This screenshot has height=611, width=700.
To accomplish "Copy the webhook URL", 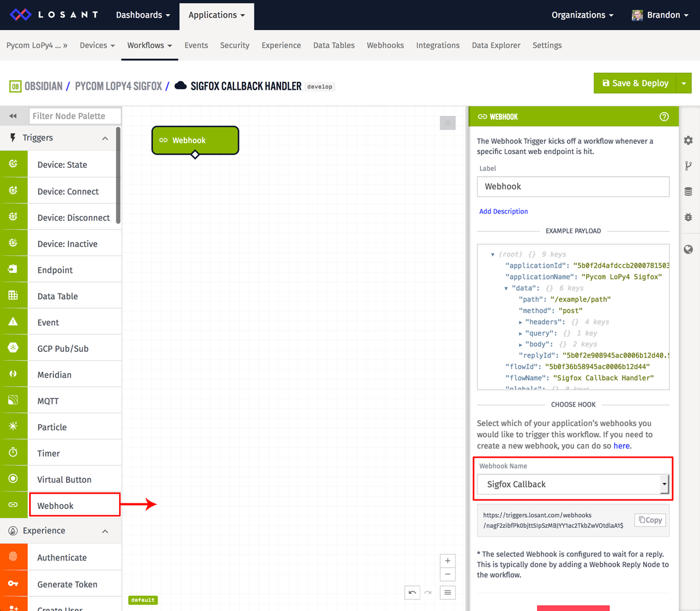I will click(650, 520).
